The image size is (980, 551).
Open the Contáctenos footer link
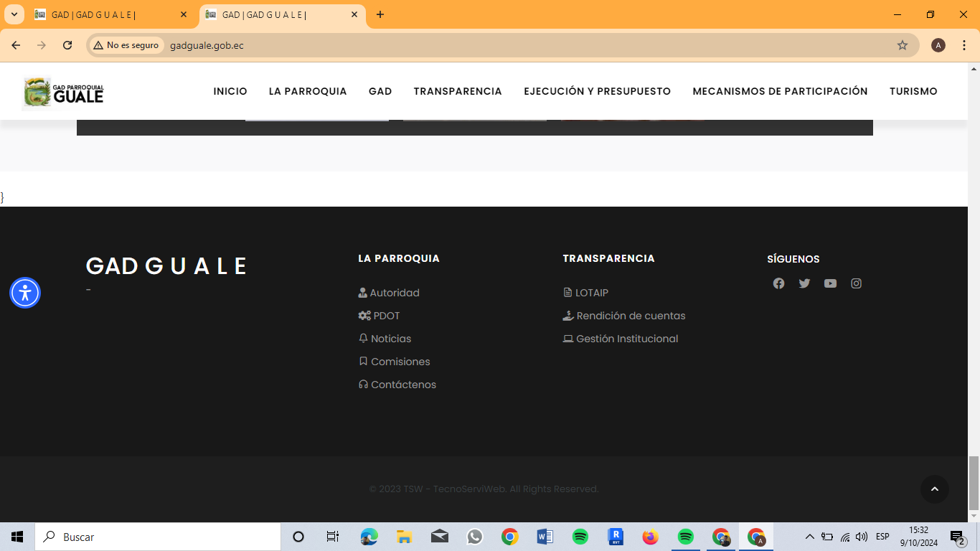(403, 385)
